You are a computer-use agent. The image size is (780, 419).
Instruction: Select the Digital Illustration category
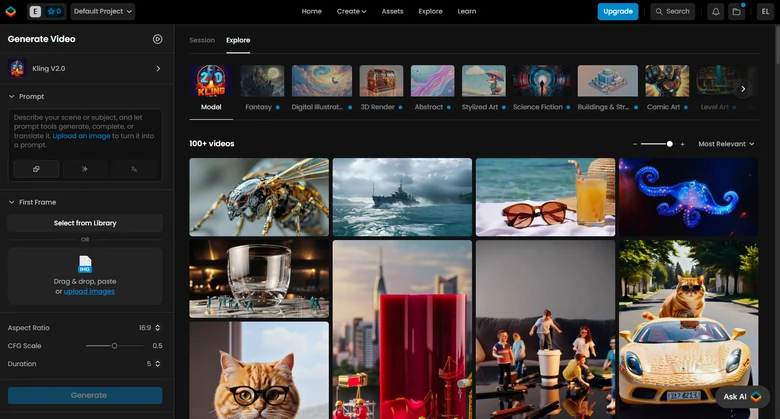tap(322, 88)
